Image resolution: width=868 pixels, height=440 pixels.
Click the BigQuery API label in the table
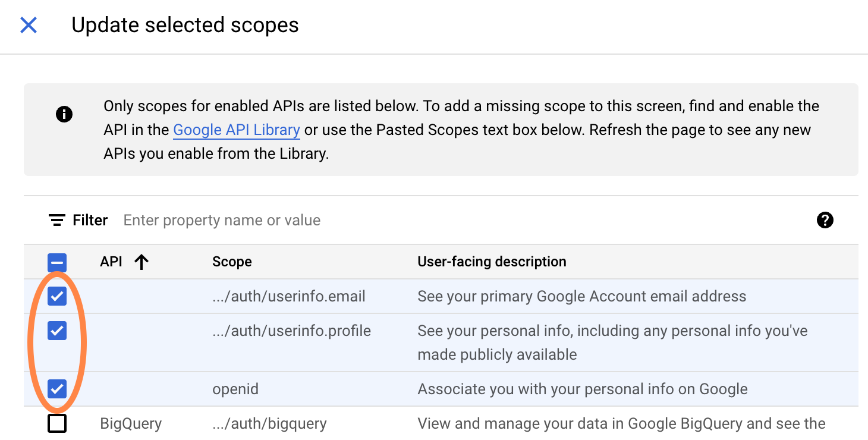(x=131, y=423)
